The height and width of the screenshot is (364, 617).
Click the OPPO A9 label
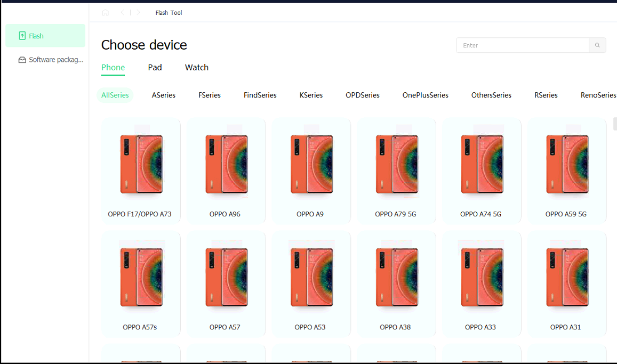pos(310,214)
